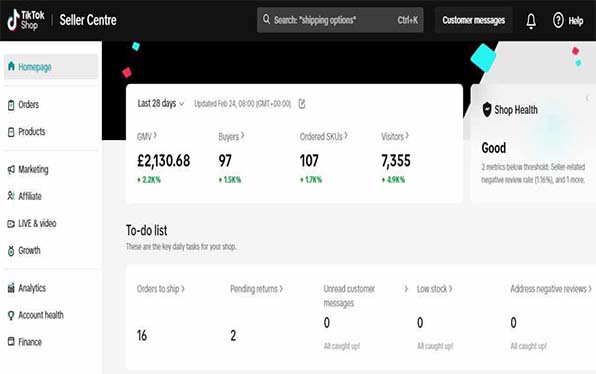Open the Pending returns link
This screenshot has height=374, width=596.
click(x=257, y=289)
